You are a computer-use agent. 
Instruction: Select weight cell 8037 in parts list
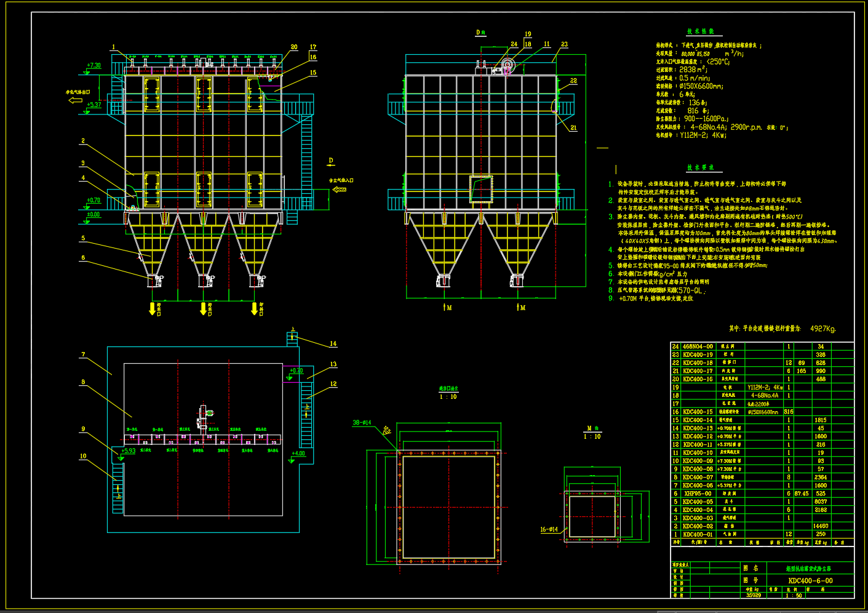[x=821, y=502]
